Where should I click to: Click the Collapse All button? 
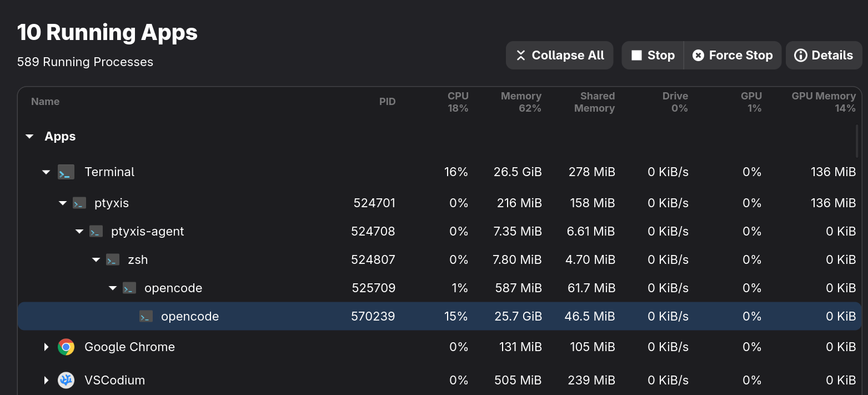[x=560, y=56]
